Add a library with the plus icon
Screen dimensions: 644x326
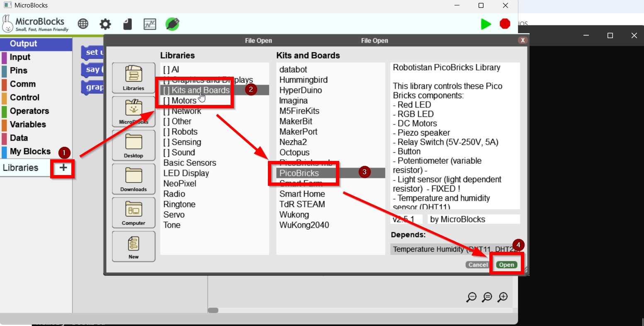[63, 168]
